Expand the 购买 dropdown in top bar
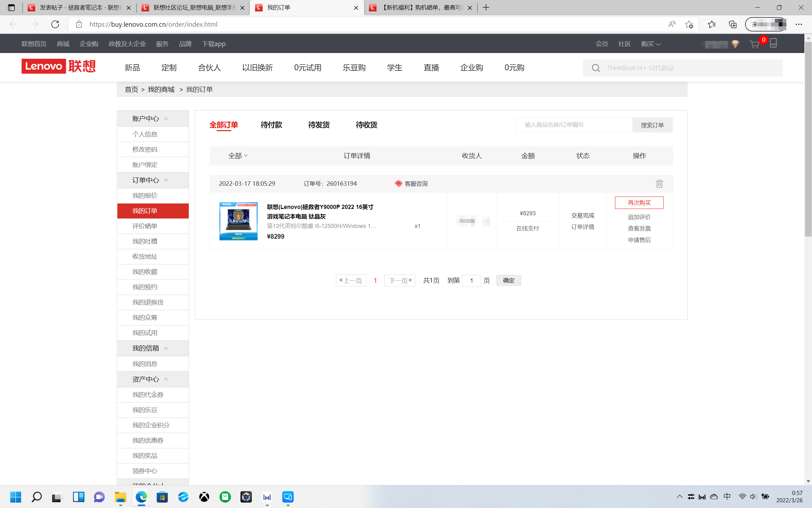This screenshot has height=508, width=812. point(651,44)
